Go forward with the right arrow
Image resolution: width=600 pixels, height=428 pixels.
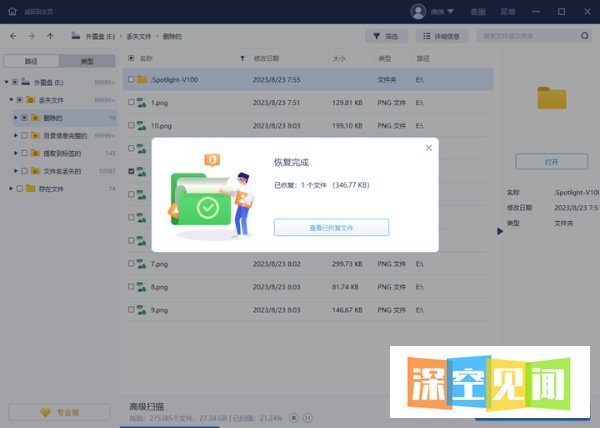click(x=31, y=36)
